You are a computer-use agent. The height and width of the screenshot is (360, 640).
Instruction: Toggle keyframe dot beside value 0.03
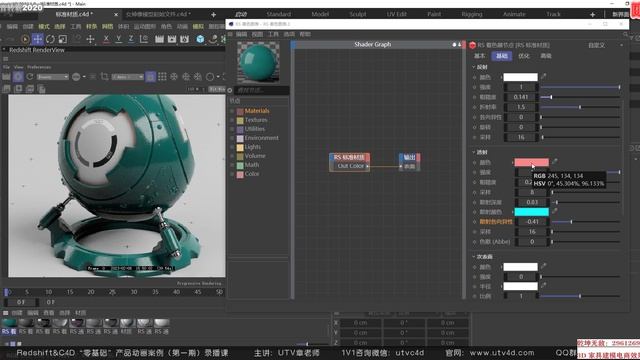[x=474, y=202]
